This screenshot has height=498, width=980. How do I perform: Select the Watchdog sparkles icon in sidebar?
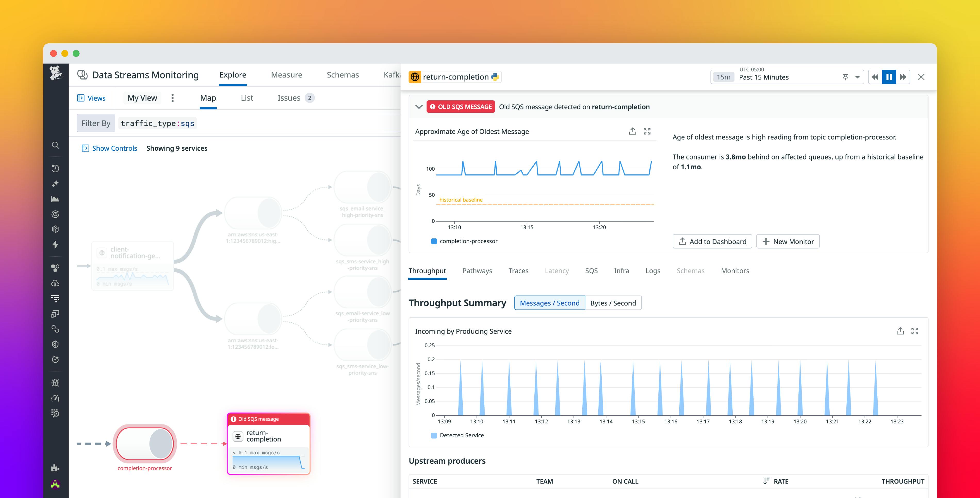tap(55, 183)
